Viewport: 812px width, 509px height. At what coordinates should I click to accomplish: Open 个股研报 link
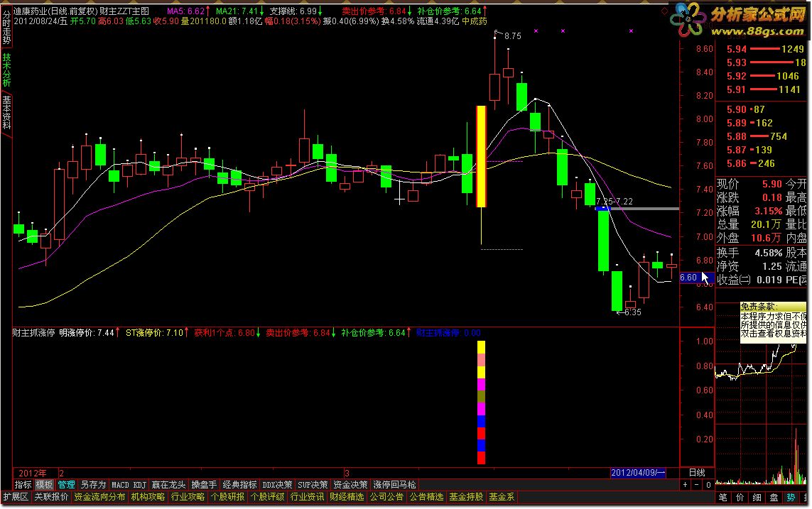(227, 497)
